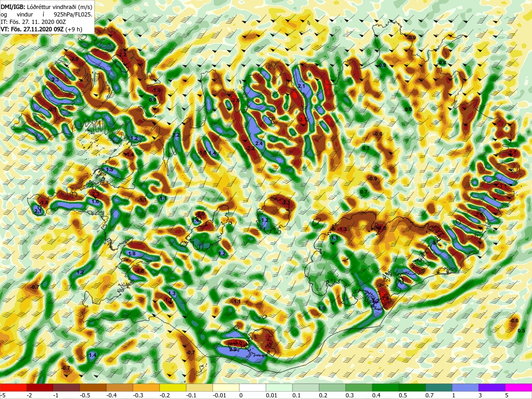Click the '2.9' value label on the south coast

point(233,350)
